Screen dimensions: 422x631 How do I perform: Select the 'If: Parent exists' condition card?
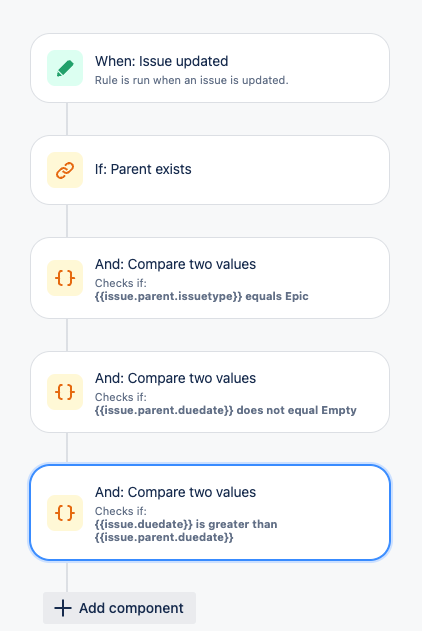(x=210, y=170)
